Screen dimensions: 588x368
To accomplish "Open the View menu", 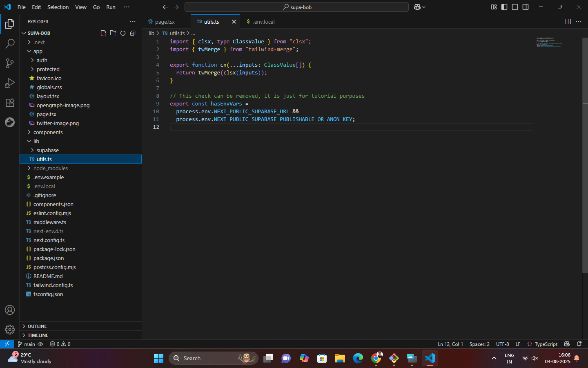I will coord(81,7).
